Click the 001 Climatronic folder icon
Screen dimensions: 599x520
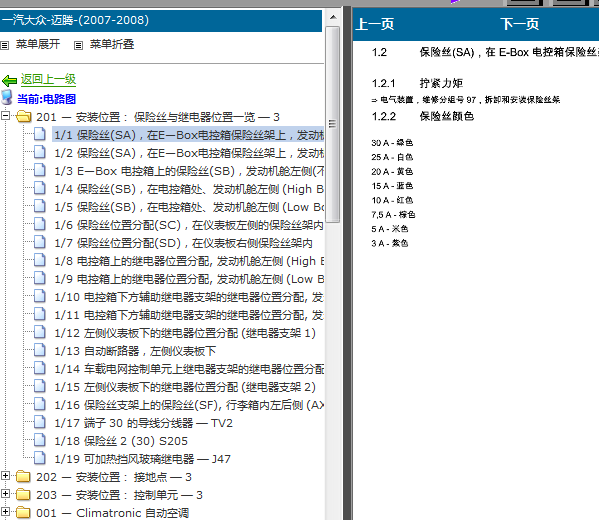[x=24, y=512]
